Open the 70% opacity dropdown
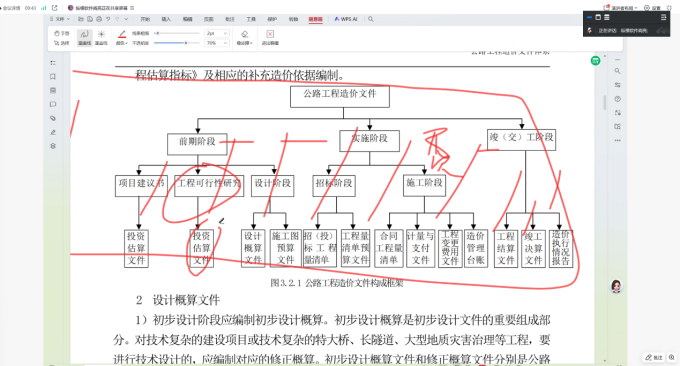Image resolution: width=680 pixels, height=366 pixels. coord(217,43)
